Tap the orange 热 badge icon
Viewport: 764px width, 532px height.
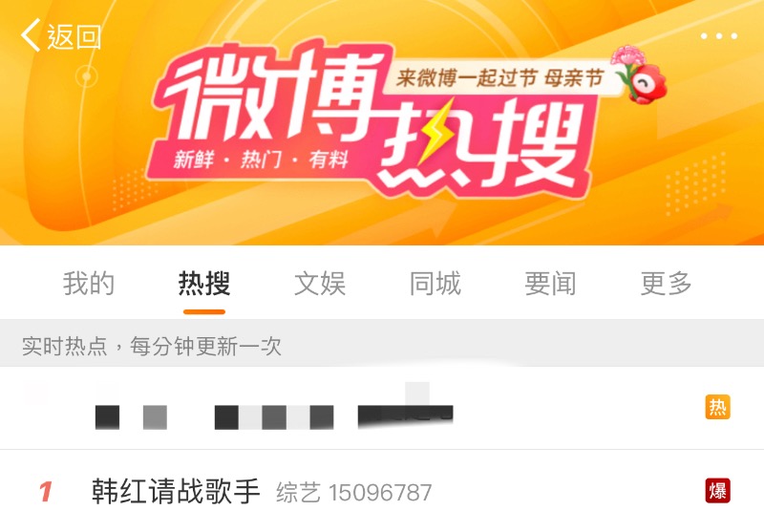(718, 407)
